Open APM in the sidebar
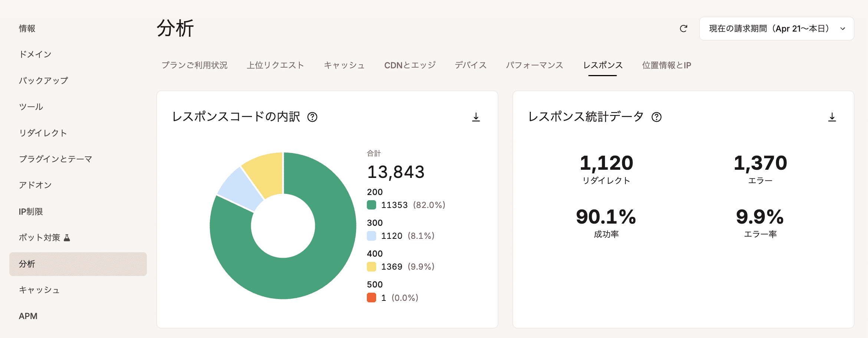868x338 pixels. (x=28, y=316)
